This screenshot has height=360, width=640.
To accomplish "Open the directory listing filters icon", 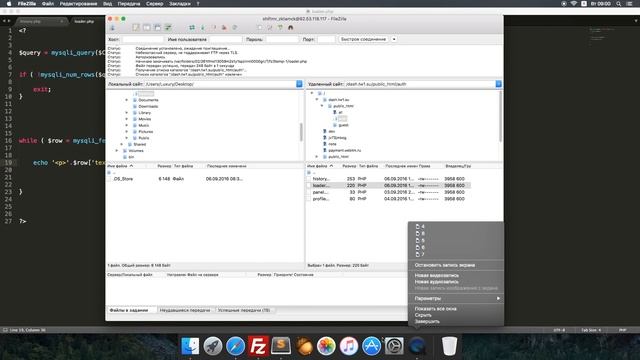I will click(x=260, y=27).
